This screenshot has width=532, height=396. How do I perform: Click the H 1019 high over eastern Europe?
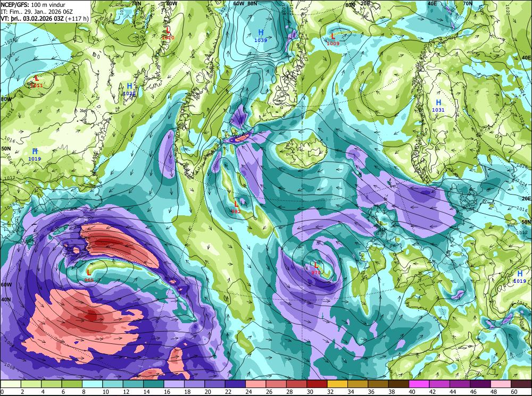519,276
